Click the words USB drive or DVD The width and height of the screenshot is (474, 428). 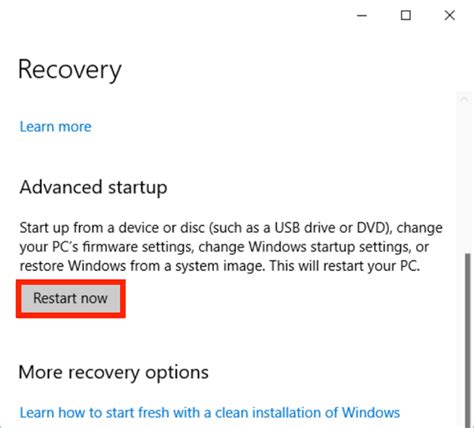(x=329, y=228)
